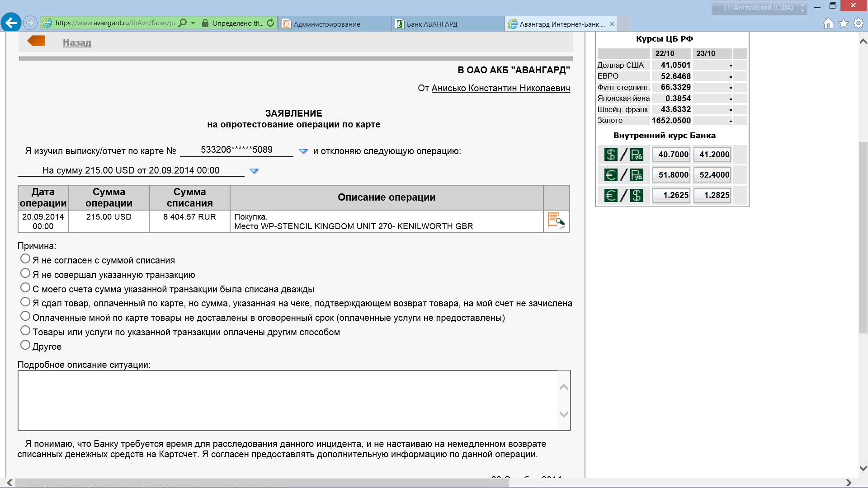Choose reason 'списана дважды'

click(25, 288)
